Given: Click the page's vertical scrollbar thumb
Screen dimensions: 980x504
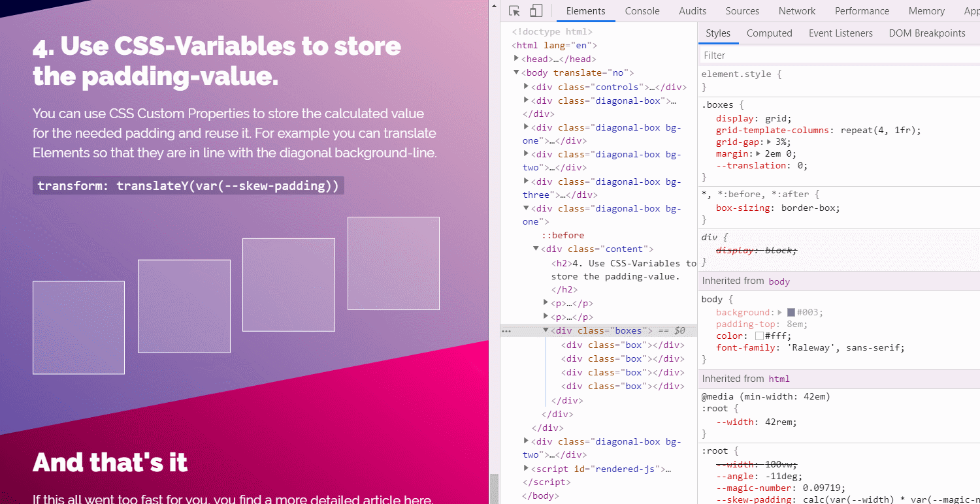Looking at the screenshot, I should pos(495,488).
